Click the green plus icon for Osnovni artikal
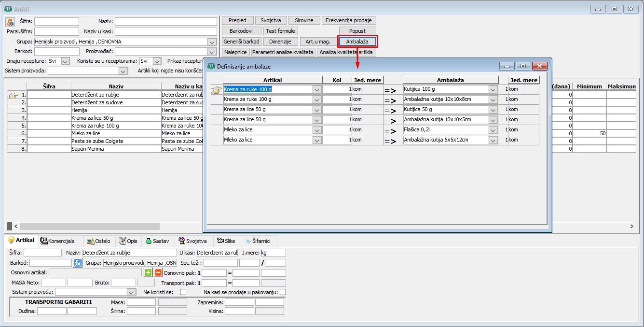The height and width of the screenshot is (327, 644). [x=148, y=272]
